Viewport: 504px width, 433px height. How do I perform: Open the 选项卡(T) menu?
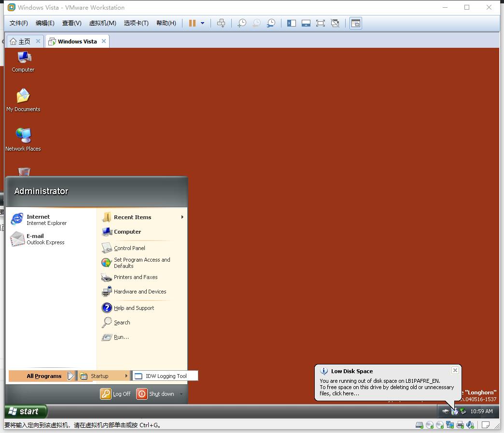tap(136, 23)
